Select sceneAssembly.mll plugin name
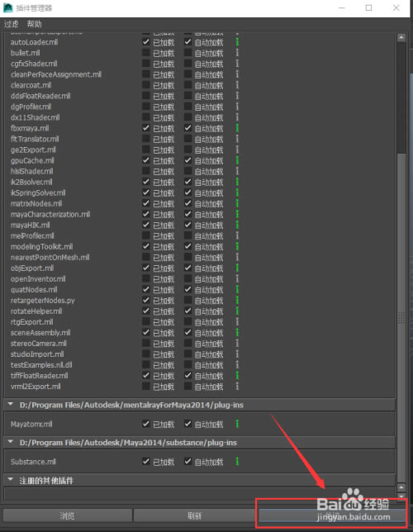The image size is (413, 532). point(40,333)
